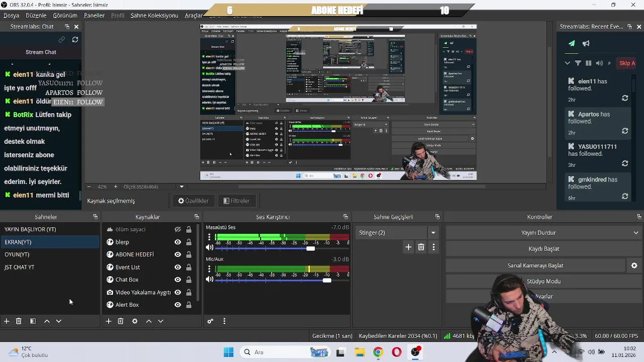Open source Filtreler button
The height and width of the screenshot is (362, 644).
coord(236,201)
